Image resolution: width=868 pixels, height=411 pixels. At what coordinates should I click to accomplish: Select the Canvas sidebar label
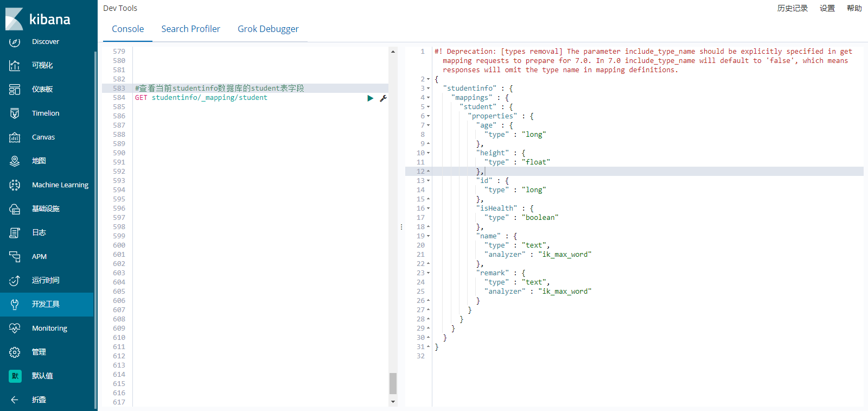coord(43,137)
